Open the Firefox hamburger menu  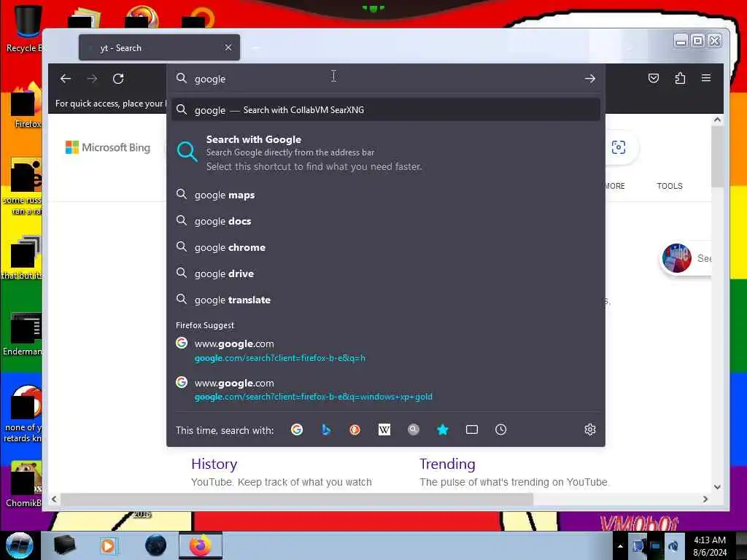(706, 78)
